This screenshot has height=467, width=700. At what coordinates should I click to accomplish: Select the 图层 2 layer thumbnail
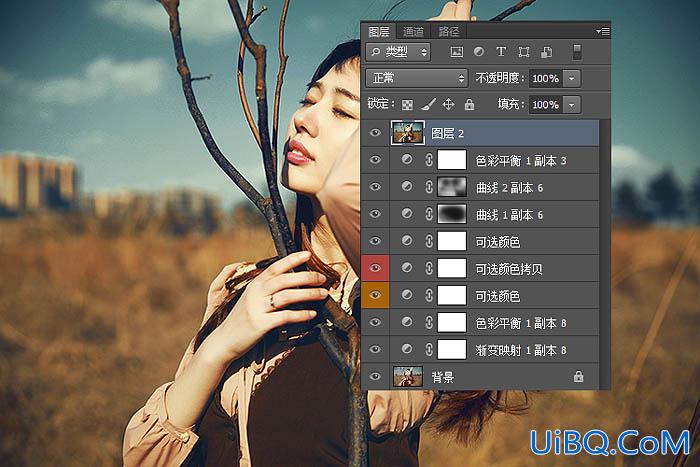(x=408, y=133)
